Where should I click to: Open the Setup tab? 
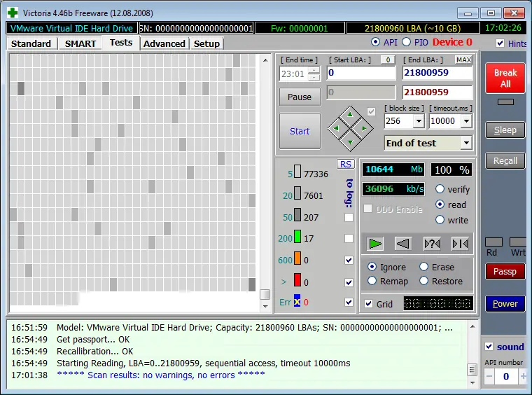pos(206,44)
